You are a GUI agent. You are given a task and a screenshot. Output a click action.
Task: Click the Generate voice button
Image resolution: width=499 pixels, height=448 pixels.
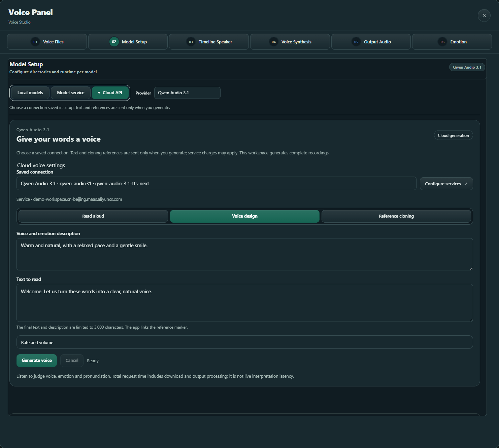click(37, 361)
